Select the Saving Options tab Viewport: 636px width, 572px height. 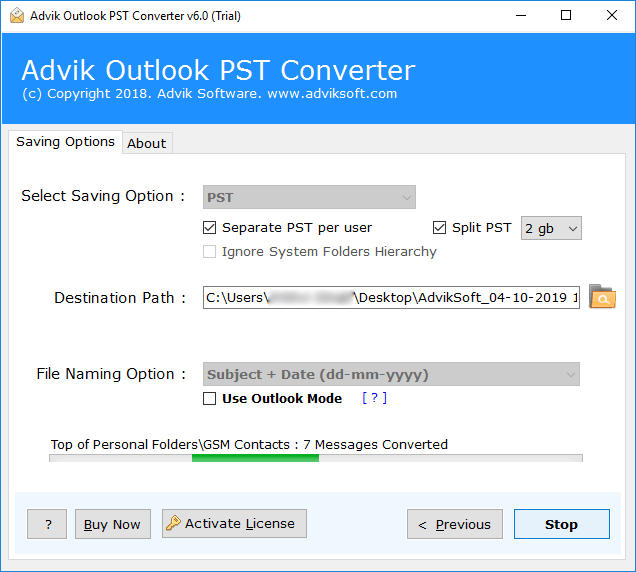65,142
